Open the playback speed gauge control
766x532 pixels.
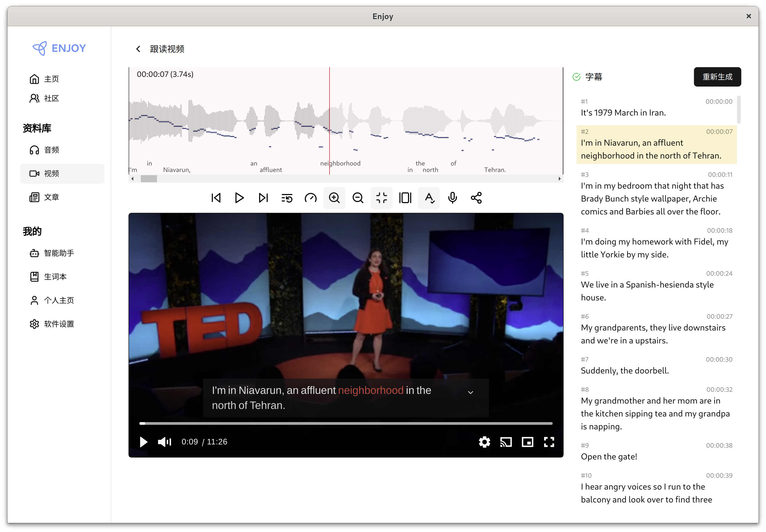(310, 198)
